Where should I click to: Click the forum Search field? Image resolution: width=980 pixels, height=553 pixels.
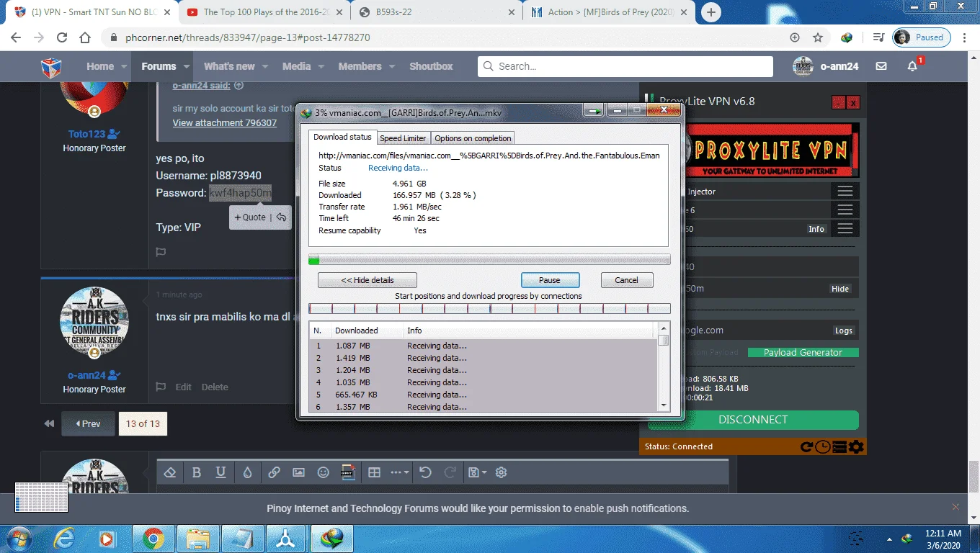point(625,66)
